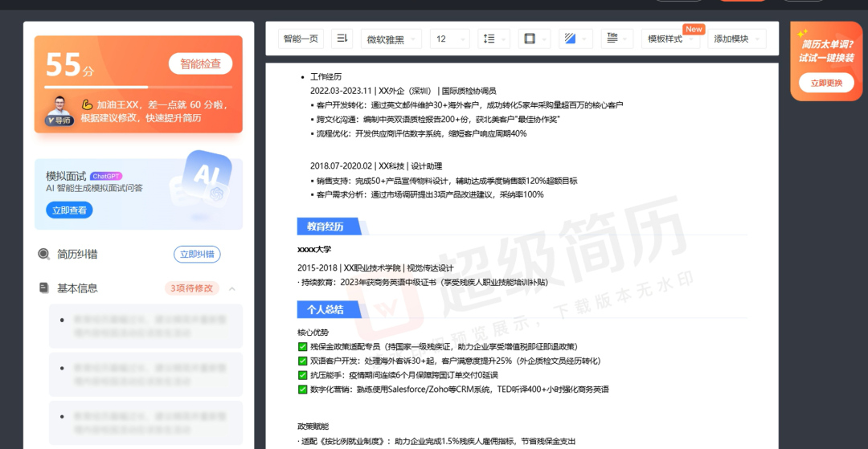Image resolution: width=868 pixels, height=449 pixels.
Task: Click the 立即纠错 button
Action: point(197,254)
